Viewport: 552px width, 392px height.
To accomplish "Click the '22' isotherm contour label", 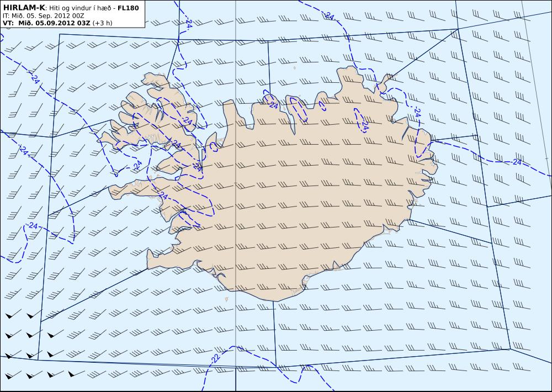I will pos(216,358).
